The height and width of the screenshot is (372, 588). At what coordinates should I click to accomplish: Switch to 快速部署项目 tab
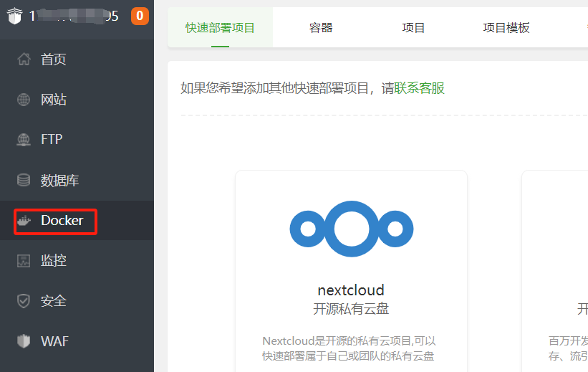coord(220,27)
